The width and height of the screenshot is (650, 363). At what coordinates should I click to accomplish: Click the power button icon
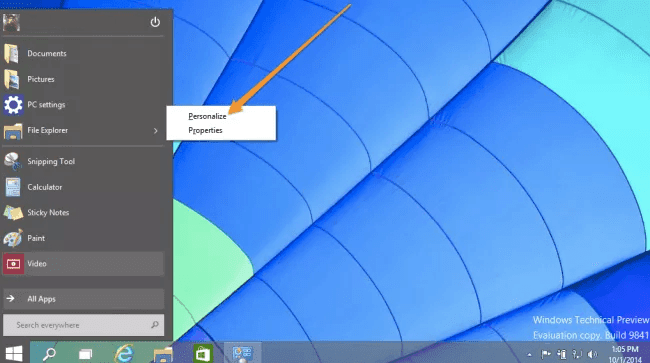pos(155,22)
